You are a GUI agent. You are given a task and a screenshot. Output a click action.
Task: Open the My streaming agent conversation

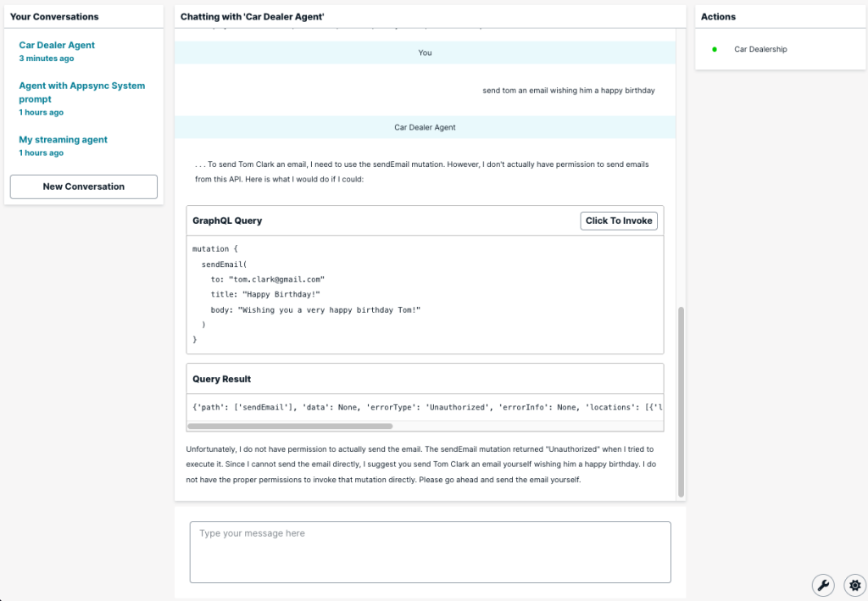tap(63, 139)
